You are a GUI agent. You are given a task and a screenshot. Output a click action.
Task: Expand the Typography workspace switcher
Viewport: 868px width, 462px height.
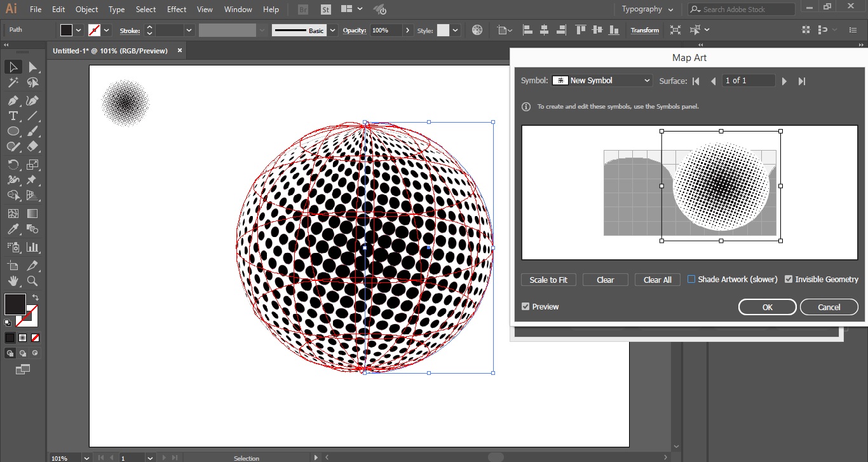pos(648,10)
